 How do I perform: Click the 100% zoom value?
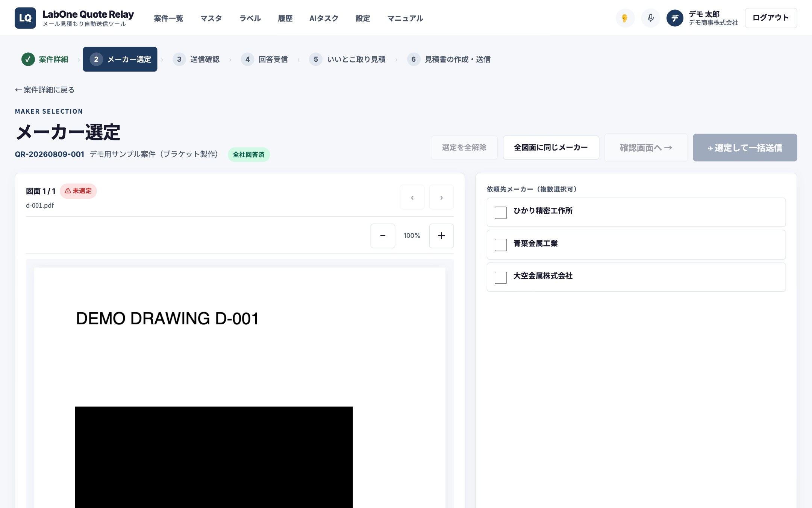pos(412,236)
